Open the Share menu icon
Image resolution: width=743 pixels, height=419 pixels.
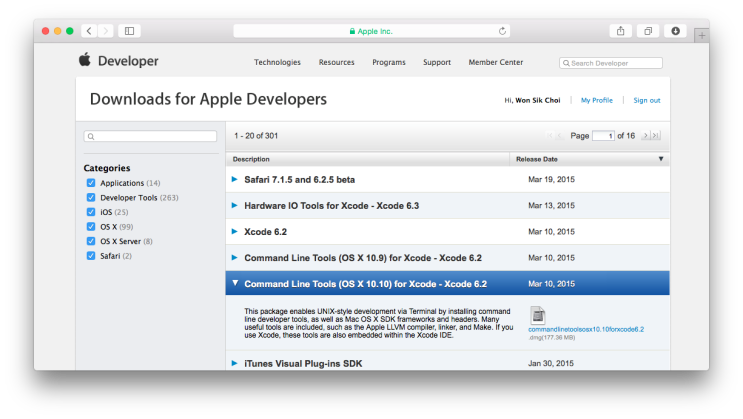click(x=620, y=31)
